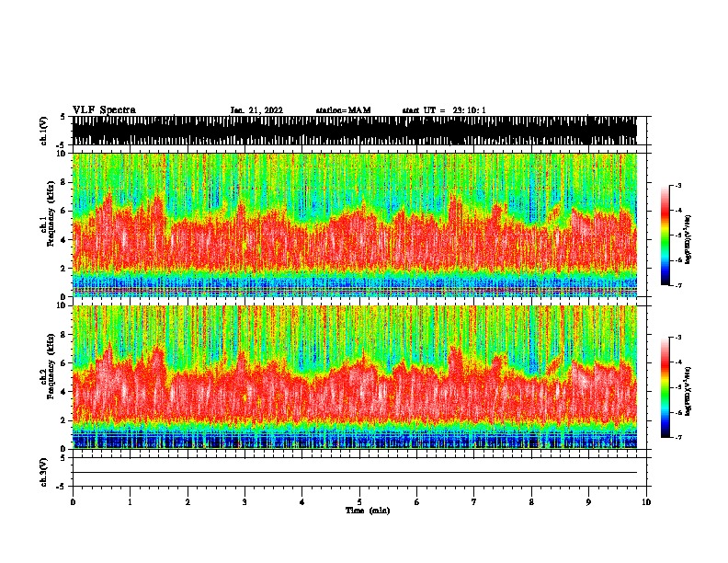Click time axis tick label '6'

(x=417, y=502)
